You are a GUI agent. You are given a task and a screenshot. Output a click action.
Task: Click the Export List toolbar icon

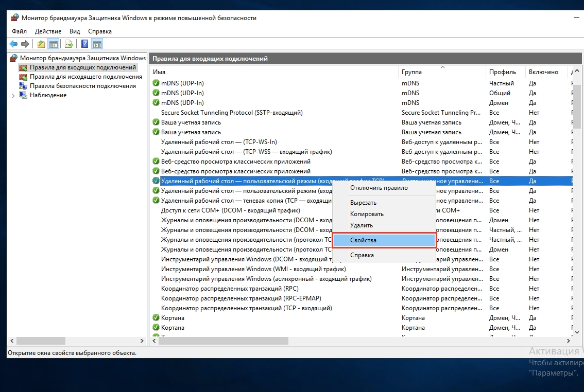click(x=68, y=44)
